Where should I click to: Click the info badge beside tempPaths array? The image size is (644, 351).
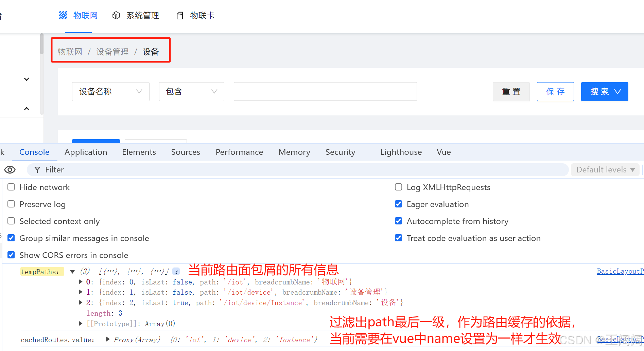176,272
